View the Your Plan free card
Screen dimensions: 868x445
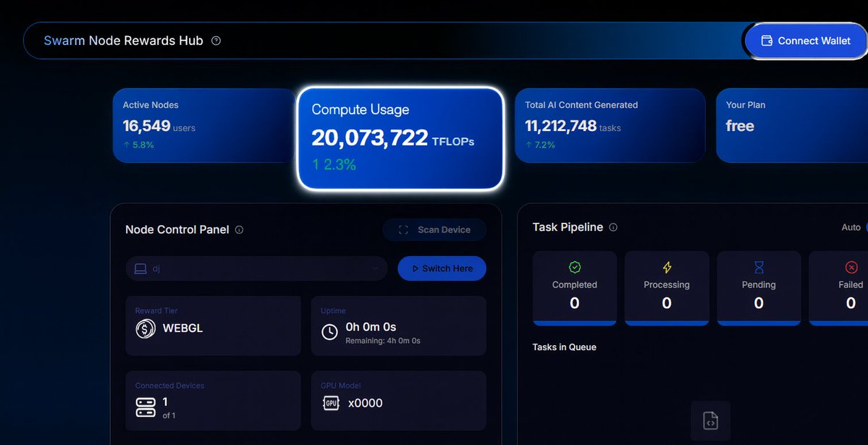(x=792, y=126)
